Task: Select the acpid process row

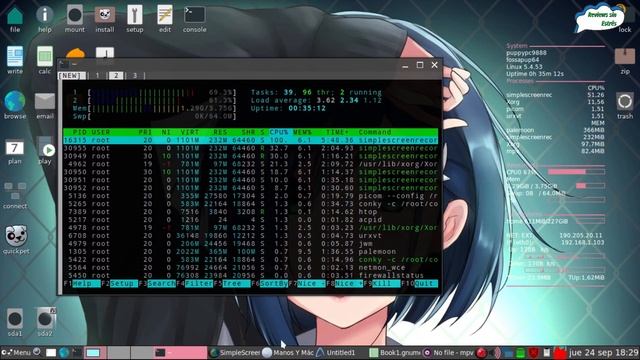Action: click(251, 220)
